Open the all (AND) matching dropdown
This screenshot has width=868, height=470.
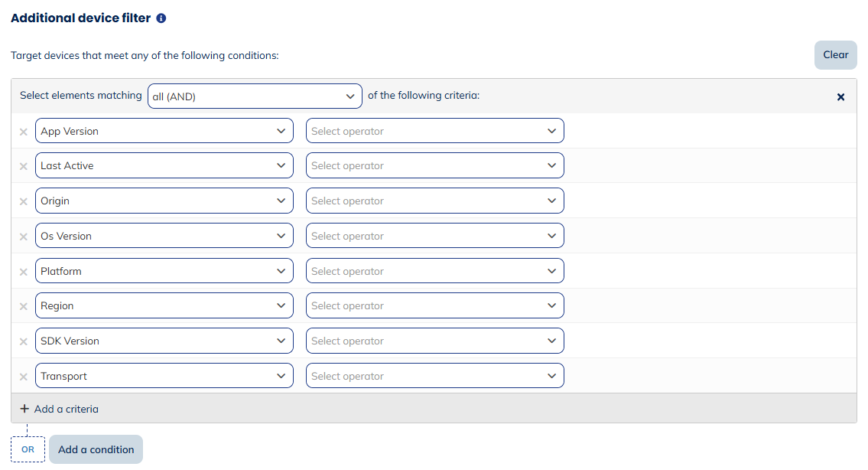tap(255, 96)
